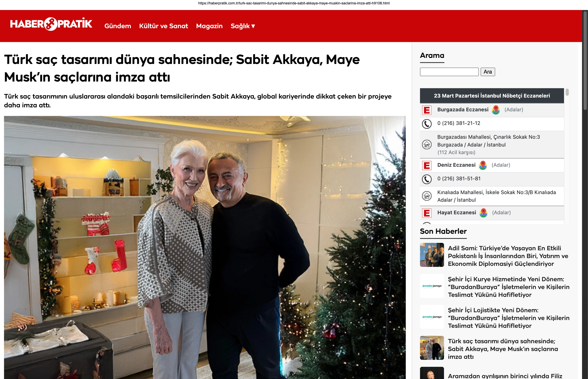The width and height of the screenshot is (588, 379).
Task: Expand the Sağlık dropdown menu
Action: click(243, 26)
